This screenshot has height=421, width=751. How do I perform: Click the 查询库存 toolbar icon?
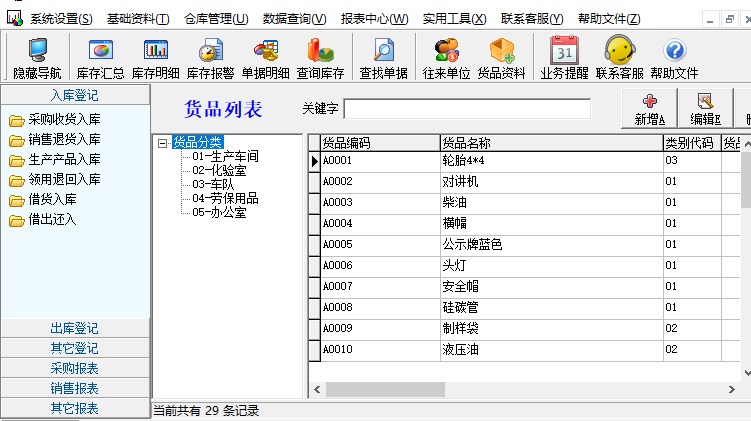320,57
